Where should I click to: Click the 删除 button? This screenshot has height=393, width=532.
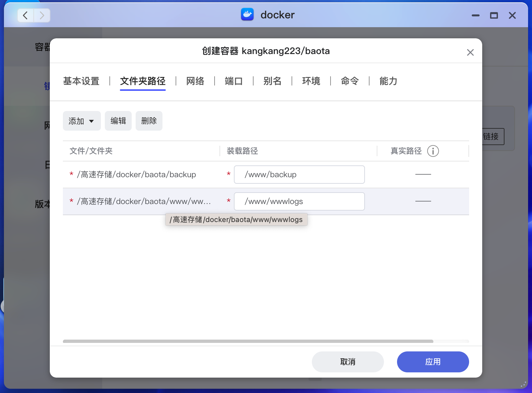click(149, 121)
